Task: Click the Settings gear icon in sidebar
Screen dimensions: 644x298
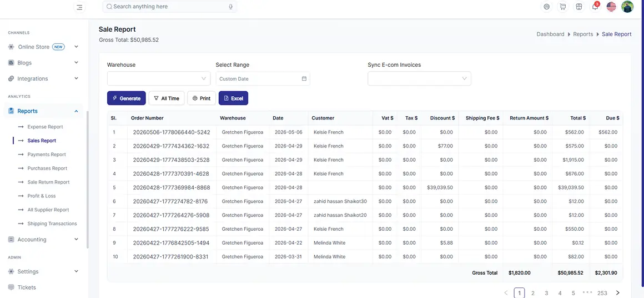Action: 11,272
